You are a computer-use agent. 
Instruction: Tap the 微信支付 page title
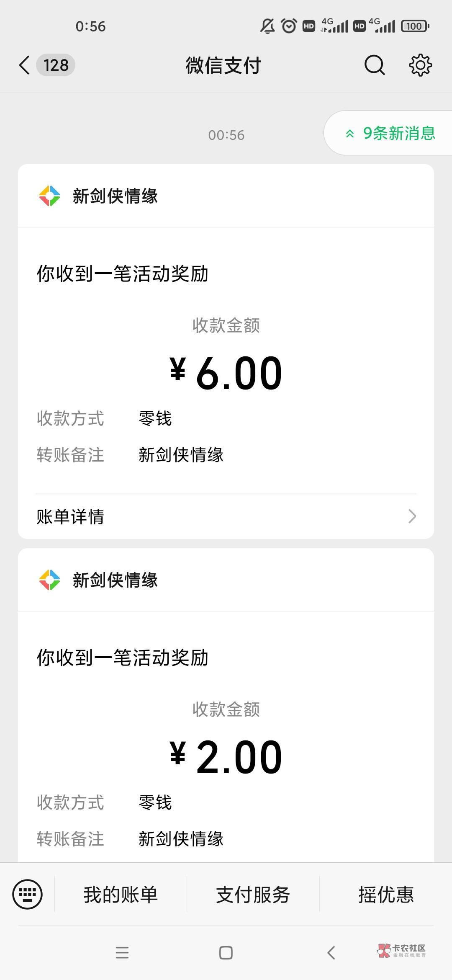[x=223, y=66]
